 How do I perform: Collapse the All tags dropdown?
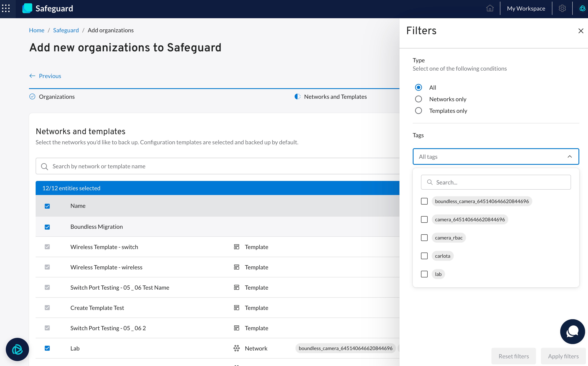pyautogui.click(x=570, y=157)
